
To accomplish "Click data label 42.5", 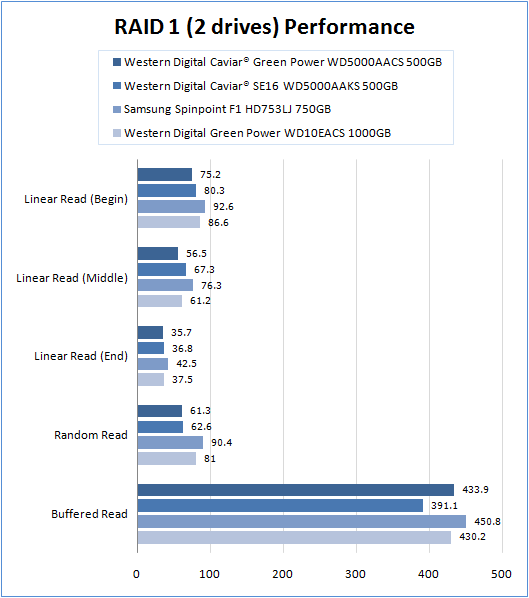I will [x=187, y=364].
